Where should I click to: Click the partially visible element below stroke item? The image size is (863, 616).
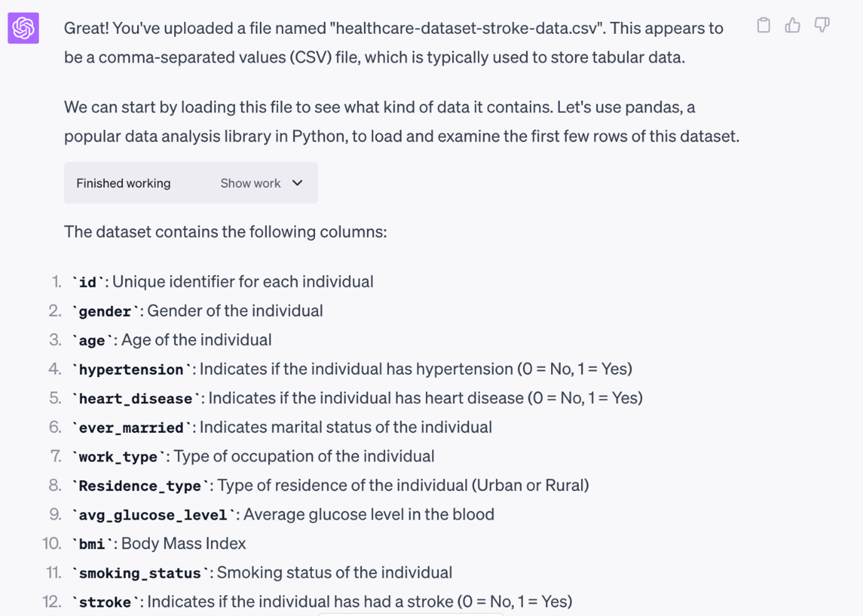[x=411, y=614]
